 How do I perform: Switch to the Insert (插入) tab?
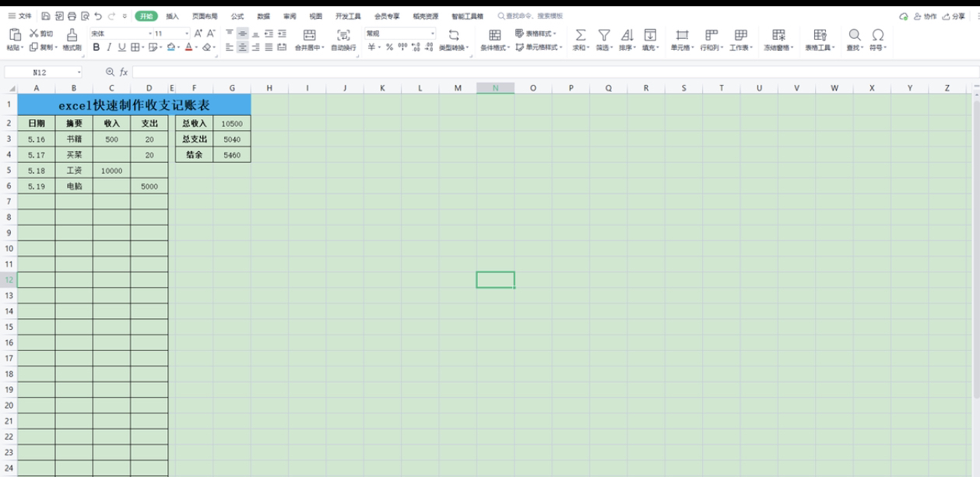[172, 16]
